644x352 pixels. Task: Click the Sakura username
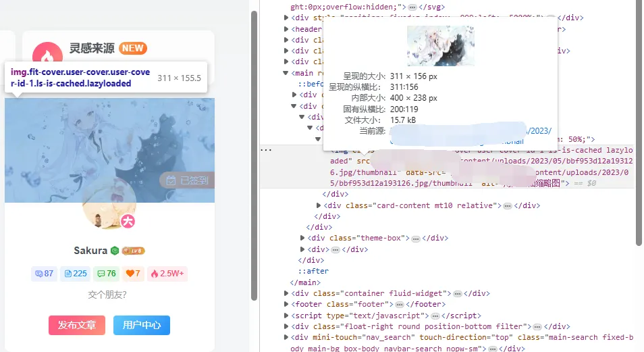[x=90, y=251]
